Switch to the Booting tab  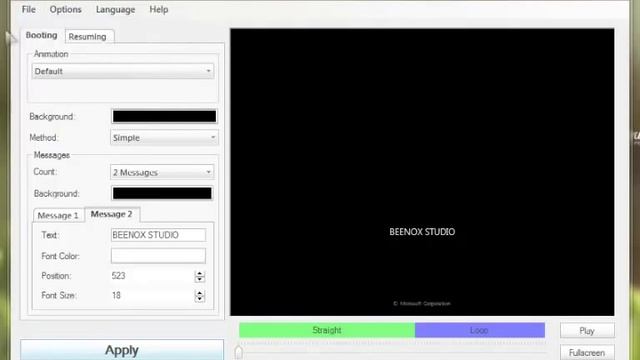tap(41, 35)
